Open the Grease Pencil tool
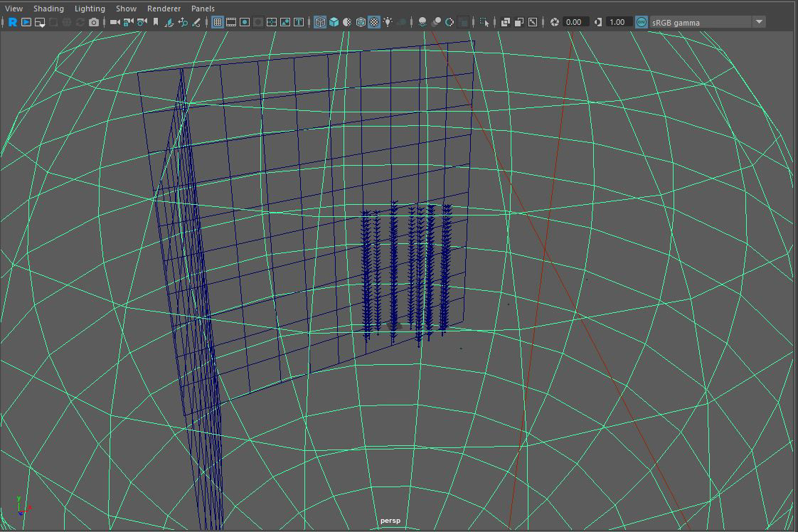Viewport: 798px width, 532px height. click(x=196, y=22)
